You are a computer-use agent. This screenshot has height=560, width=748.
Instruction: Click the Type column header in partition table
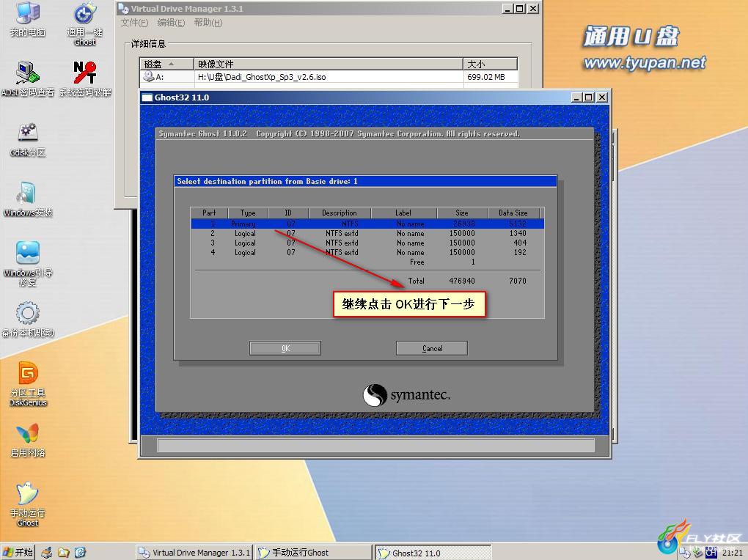point(248,213)
